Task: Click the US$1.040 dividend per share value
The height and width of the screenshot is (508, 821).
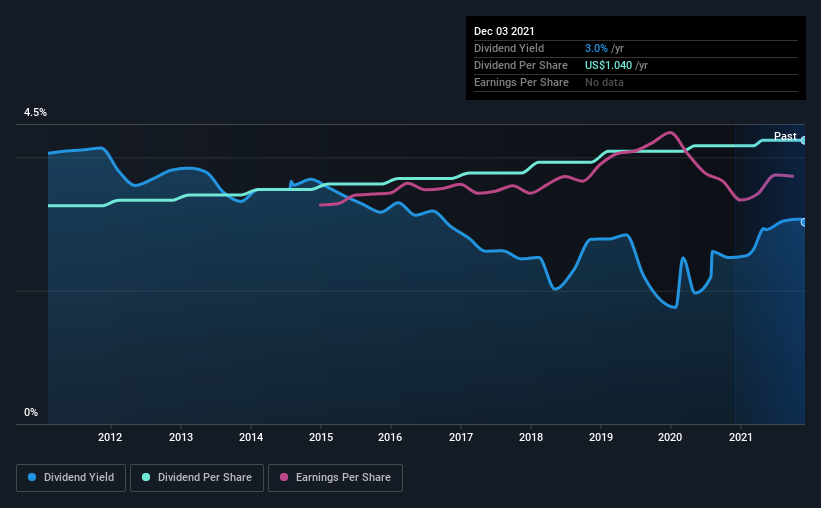Action: [608, 65]
